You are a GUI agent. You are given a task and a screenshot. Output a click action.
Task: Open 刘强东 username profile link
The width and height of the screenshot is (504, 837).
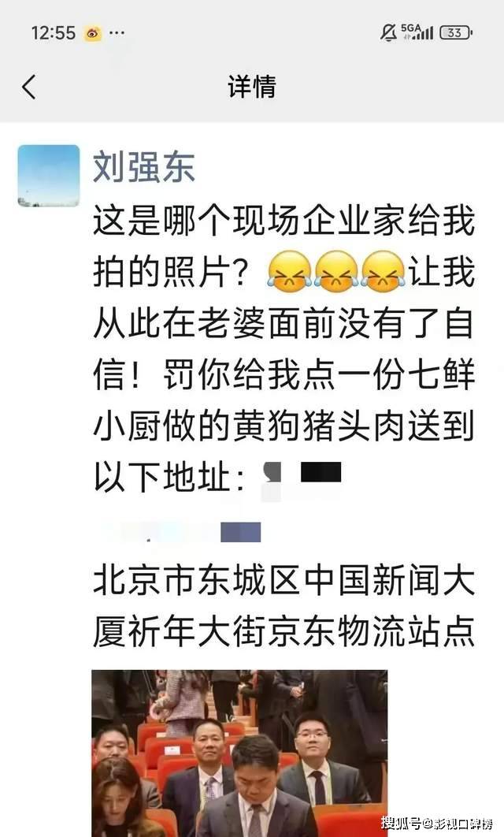[144, 167]
